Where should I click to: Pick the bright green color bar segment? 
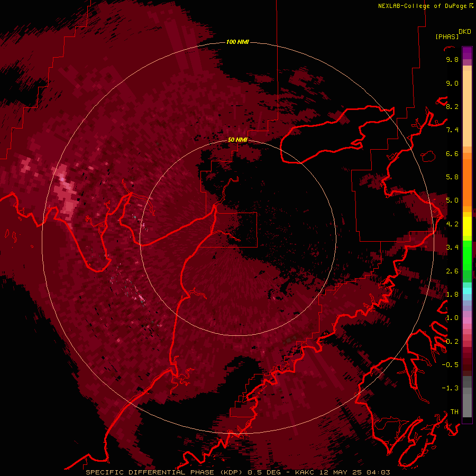click(x=467, y=255)
